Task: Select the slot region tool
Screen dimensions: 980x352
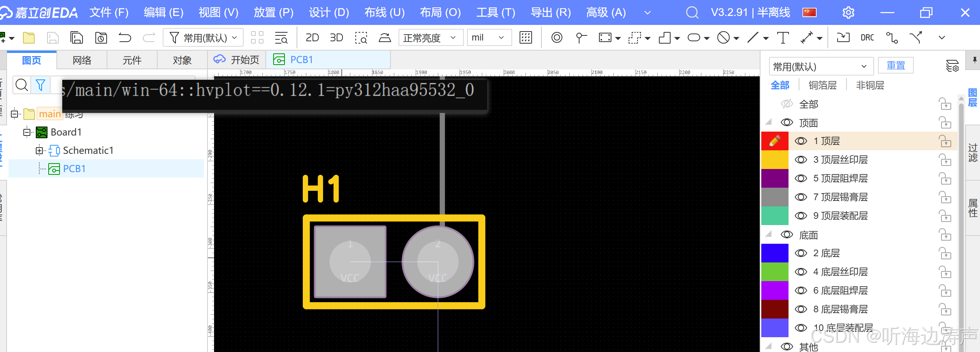Action: point(694,38)
